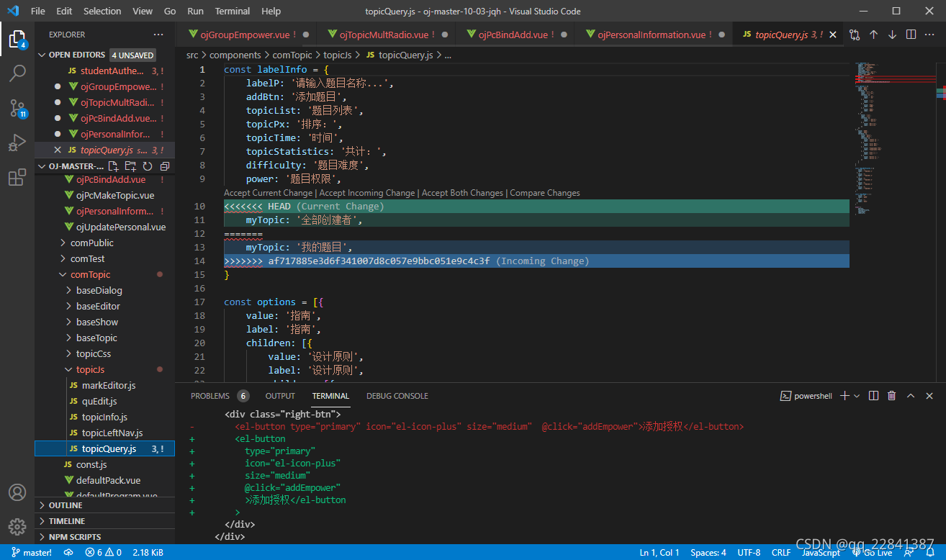The image size is (946, 560).
Task: Open the Extensions view
Action: click(x=17, y=177)
